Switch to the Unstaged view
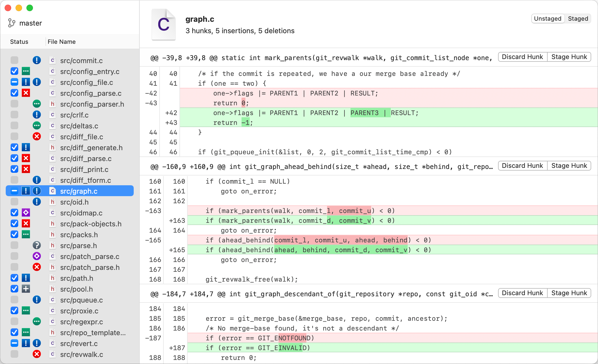The width and height of the screenshot is (598, 364). click(547, 18)
